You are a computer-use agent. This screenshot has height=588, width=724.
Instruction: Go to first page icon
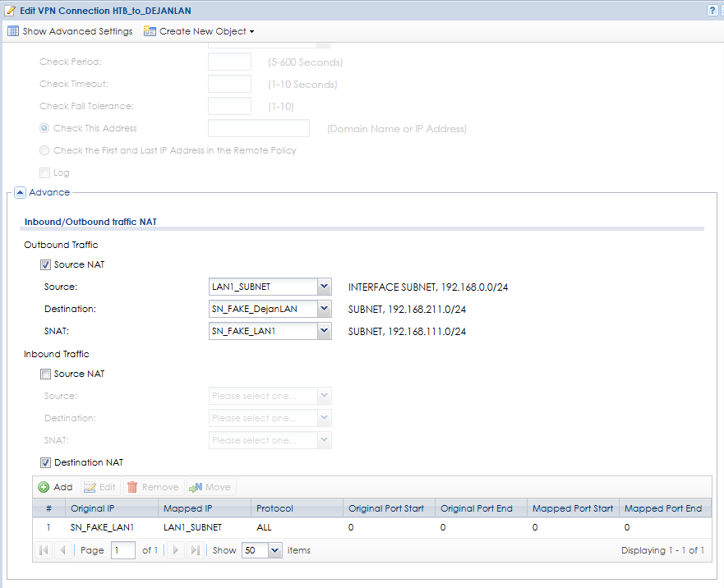[x=44, y=550]
